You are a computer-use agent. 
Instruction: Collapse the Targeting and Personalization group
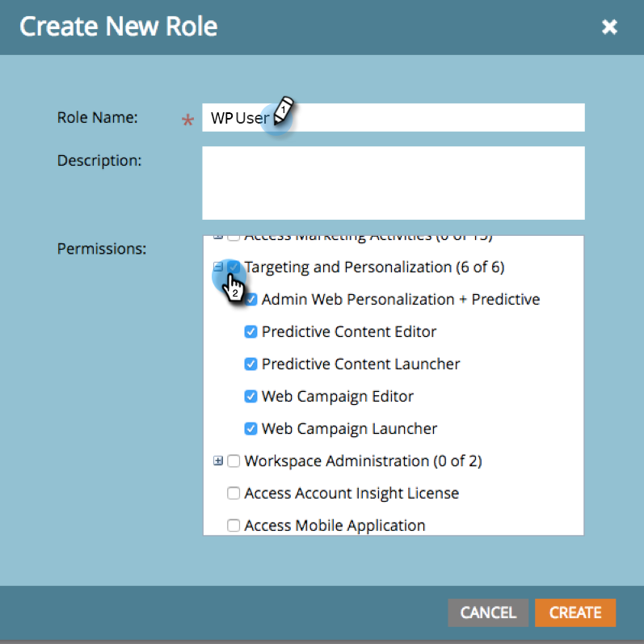(x=217, y=267)
